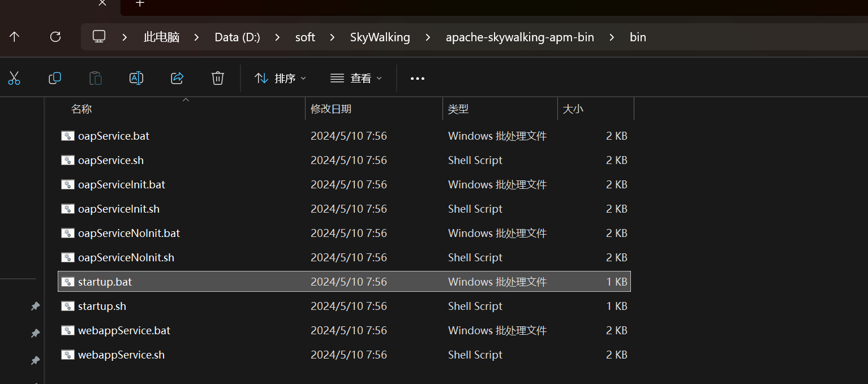The width and height of the screenshot is (868, 384).
Task: Expand chevron after SkyWalking breadcrumb
Action: point(428,37)
